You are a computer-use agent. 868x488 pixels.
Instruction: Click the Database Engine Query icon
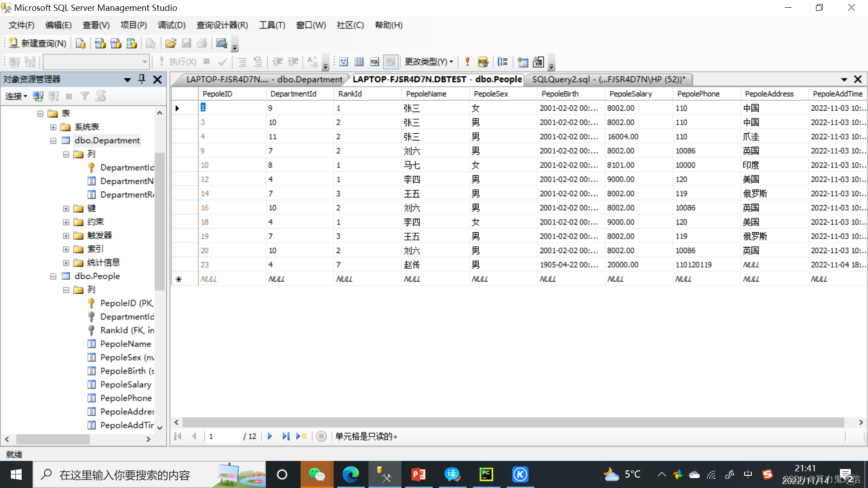pyautogui.click(x=80, y=43)
